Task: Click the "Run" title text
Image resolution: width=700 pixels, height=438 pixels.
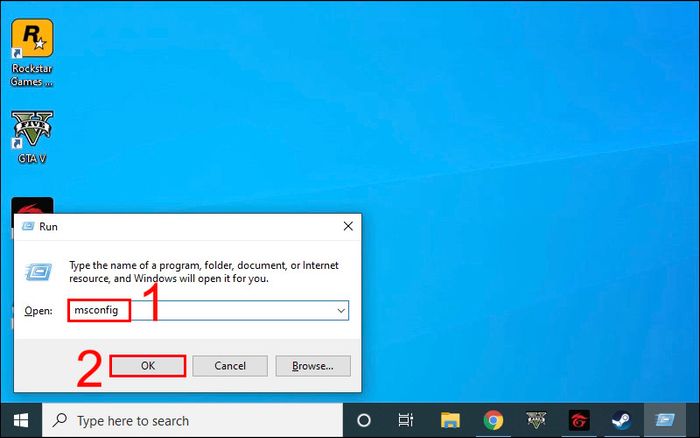Action: [48, 227]
